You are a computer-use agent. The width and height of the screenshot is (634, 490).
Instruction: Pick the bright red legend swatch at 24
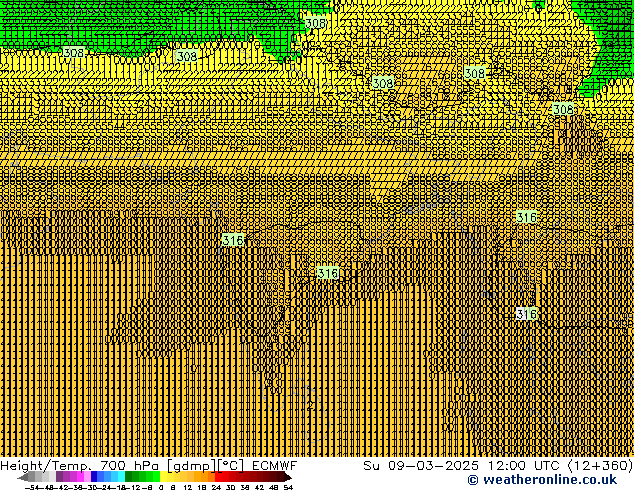coord(218,477)
